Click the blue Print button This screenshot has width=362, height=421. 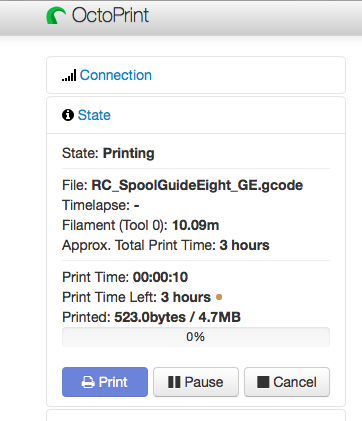click(105, 382)
